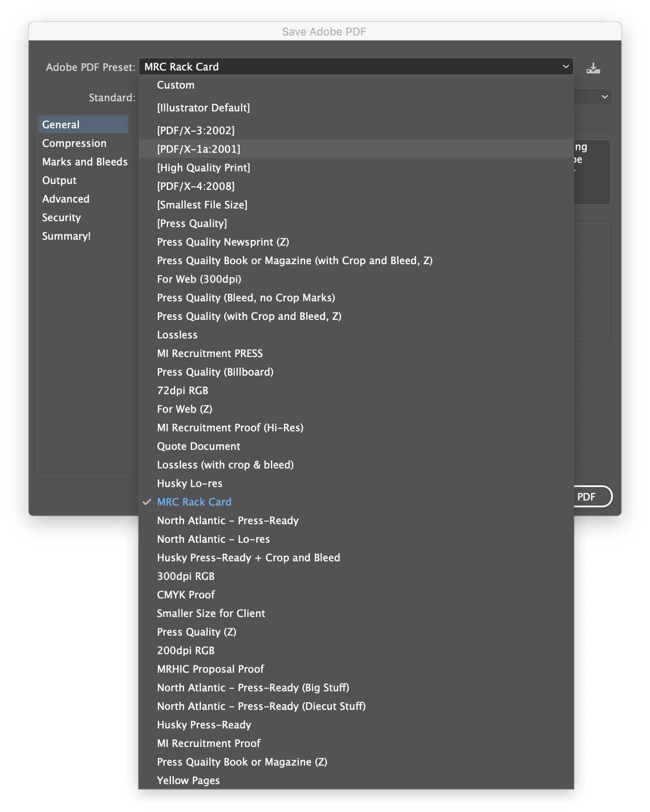650x812 pixels.
Task: Choose the Quote Document preset
Action: coord(356,446)
